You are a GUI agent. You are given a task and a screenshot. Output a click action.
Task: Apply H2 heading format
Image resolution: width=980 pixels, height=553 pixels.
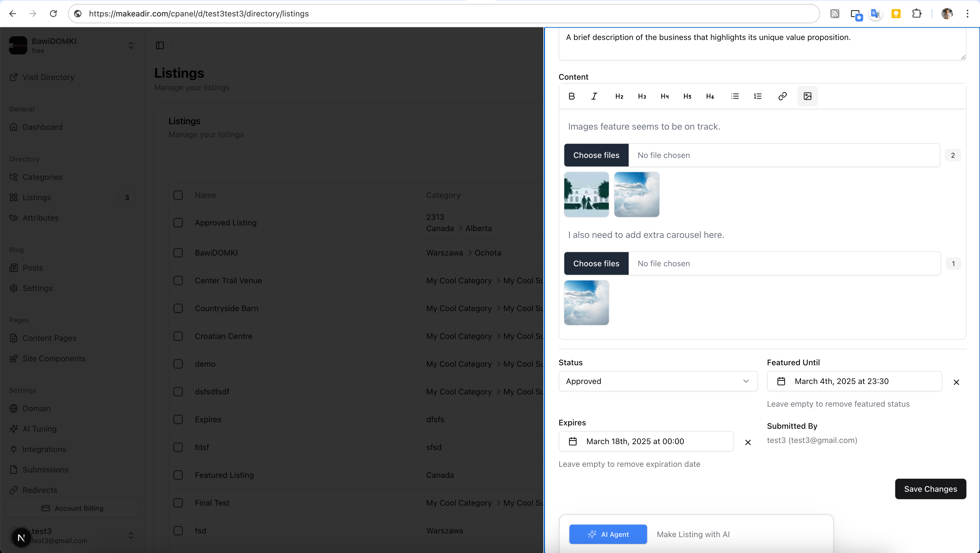(x=619, y=96)
